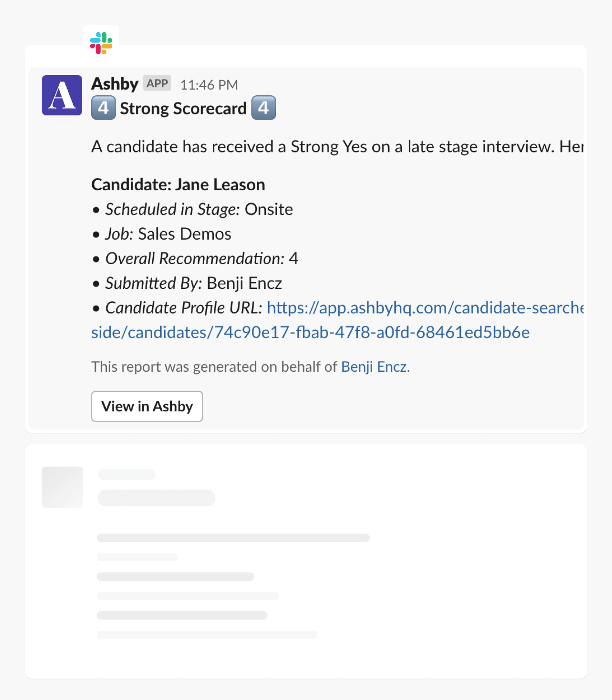Click the APP badge next to Ashby

point(157,83)
